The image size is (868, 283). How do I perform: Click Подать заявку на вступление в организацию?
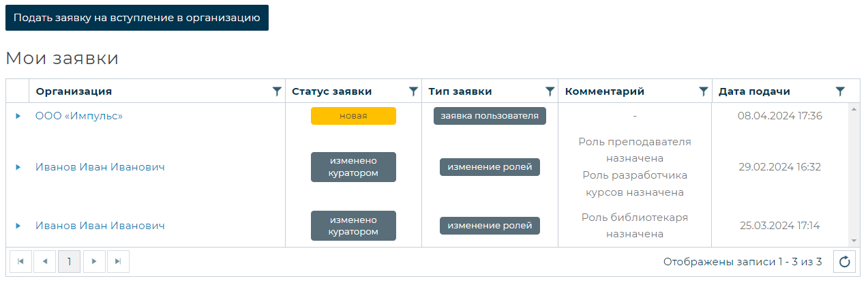(137, 18)
